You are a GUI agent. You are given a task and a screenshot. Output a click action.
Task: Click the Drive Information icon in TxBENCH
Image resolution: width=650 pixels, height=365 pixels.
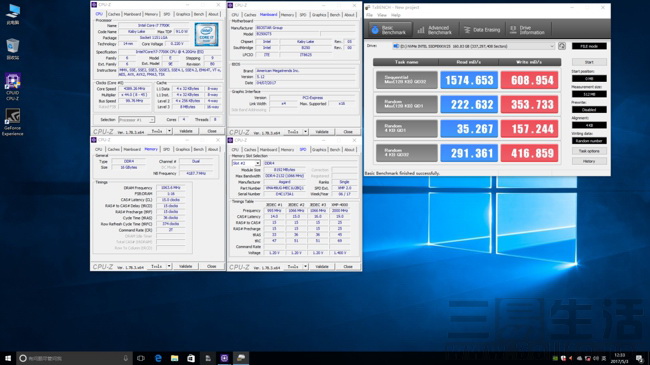click(513, 30)
